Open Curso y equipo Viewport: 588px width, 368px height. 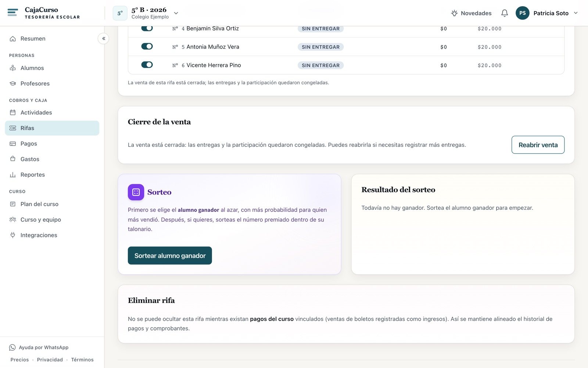(52, 220)
